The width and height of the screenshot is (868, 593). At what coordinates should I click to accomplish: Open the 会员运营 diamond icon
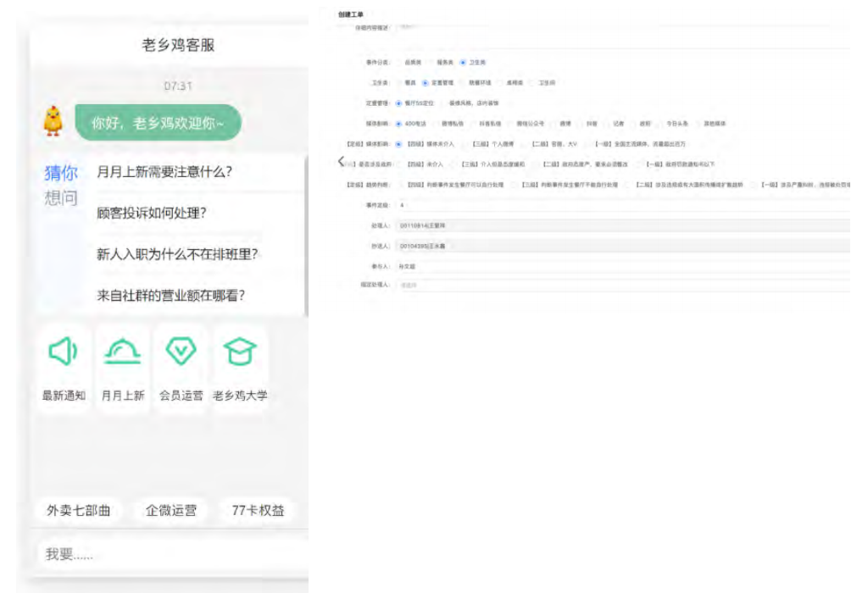pos(181,352)
